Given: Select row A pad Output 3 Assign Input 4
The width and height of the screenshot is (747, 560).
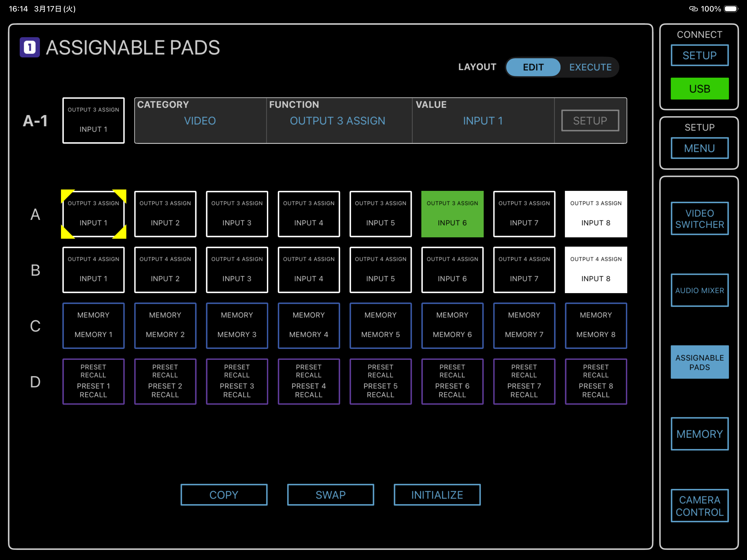Looking at the screenshot, I should click(309, 214).
